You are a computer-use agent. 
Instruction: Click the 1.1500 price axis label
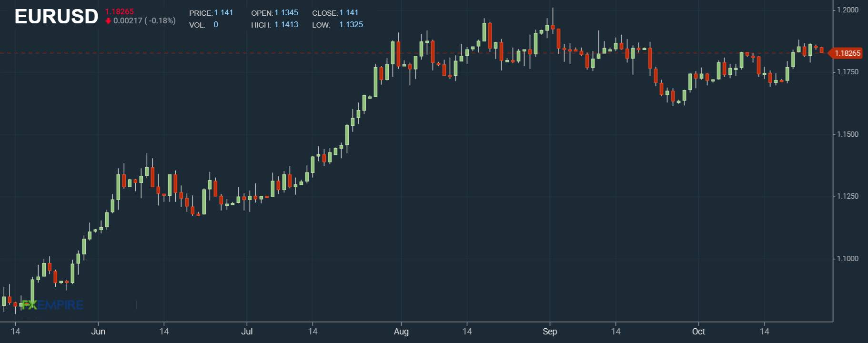(x=848, y=134)
